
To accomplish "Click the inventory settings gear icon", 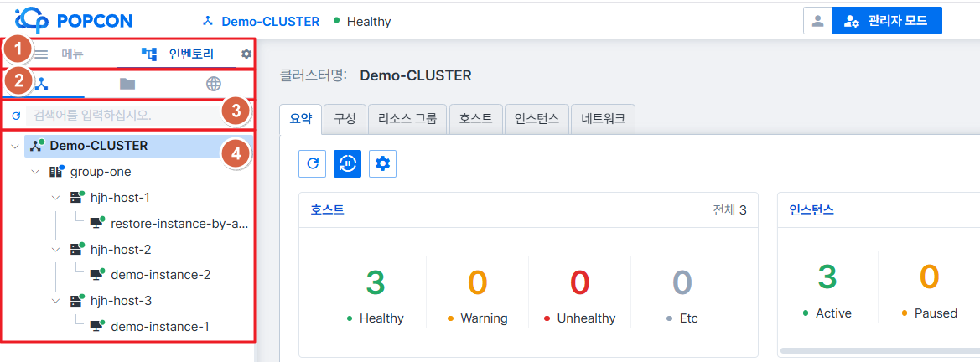I will coord(246,54).
